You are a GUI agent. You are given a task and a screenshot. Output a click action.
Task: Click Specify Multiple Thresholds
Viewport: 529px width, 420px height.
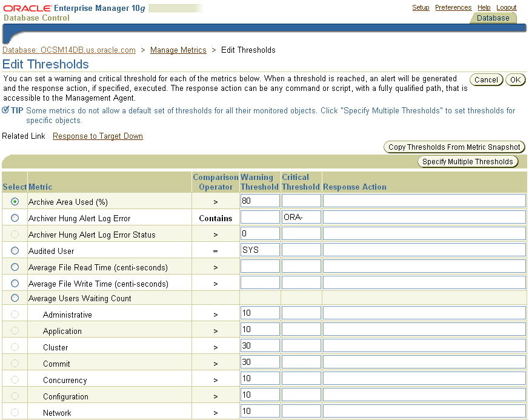pos(468,161)
